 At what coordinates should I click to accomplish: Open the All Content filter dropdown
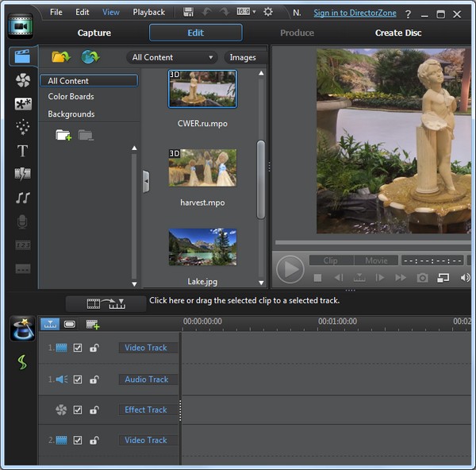coord(173,57)
